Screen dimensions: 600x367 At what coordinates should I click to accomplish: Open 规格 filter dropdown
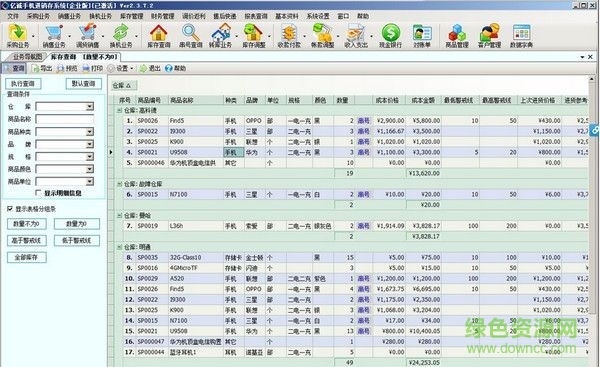coord(90,157)
